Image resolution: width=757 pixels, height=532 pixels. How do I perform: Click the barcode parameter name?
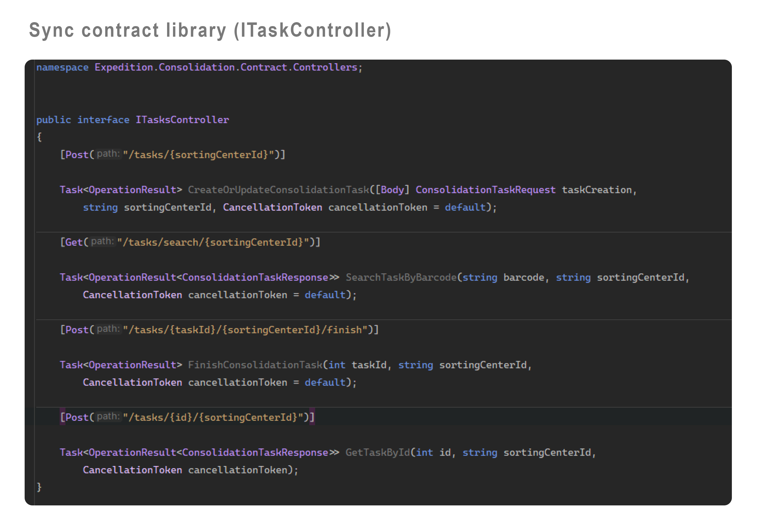524,277
